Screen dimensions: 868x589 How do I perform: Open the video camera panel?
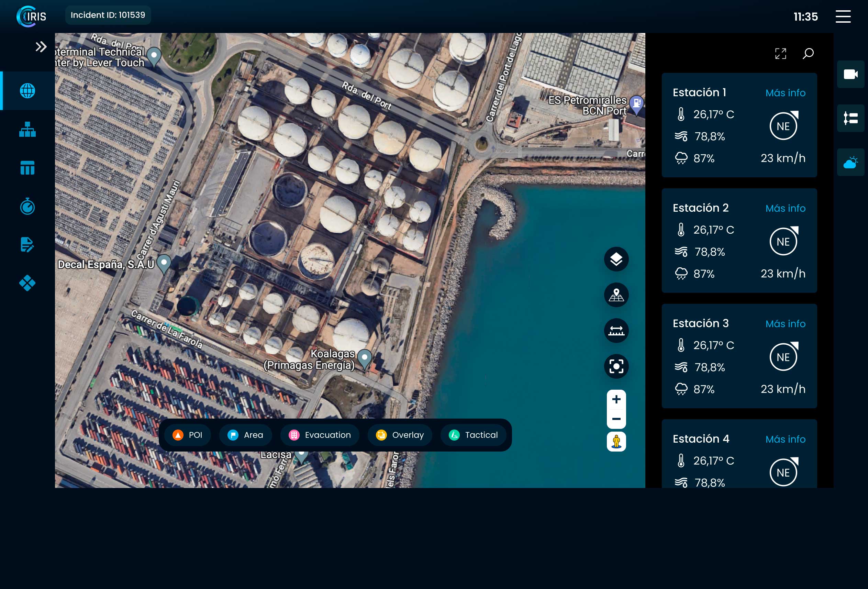tap(850, 74)
